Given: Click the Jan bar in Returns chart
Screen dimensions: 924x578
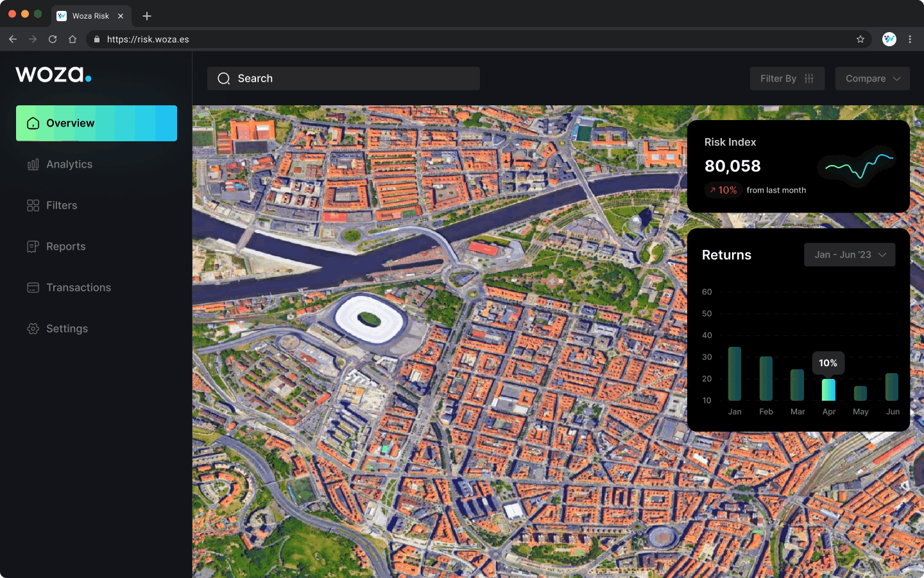Looking at the screenshot, I should pos(735,374).
